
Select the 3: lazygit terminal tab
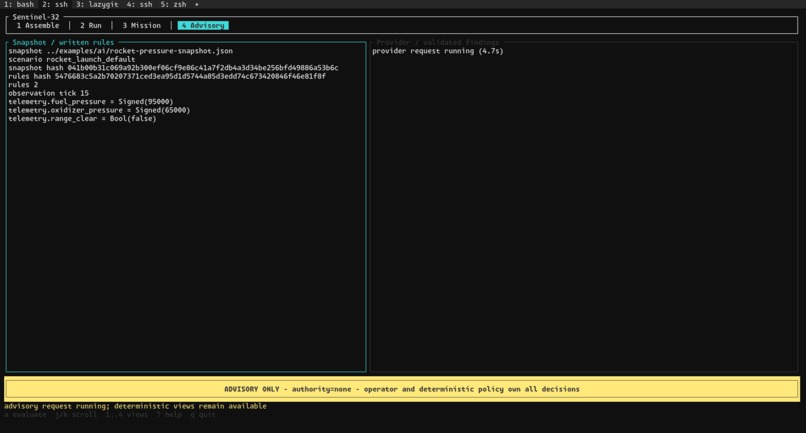97,4
